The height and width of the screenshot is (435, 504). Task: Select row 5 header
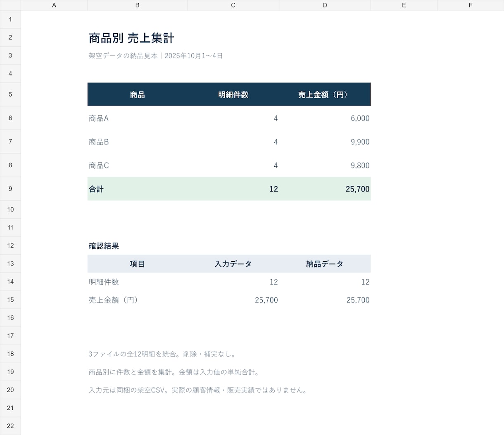[10, 95]
